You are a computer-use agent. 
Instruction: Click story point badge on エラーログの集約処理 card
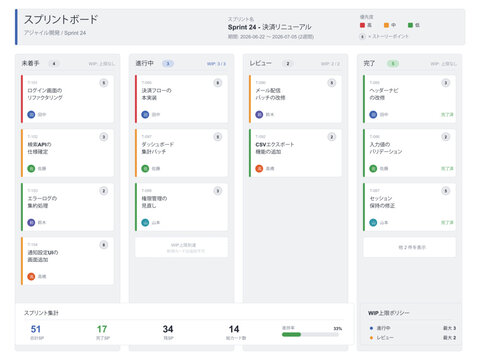[104, 191]
